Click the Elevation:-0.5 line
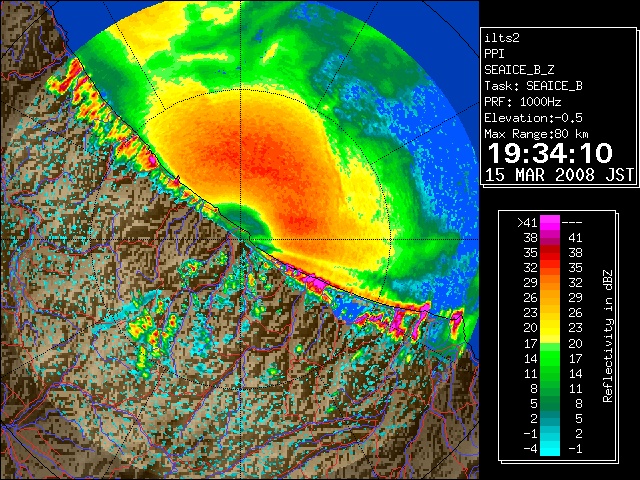The height and width of the screenshot is (480, 640). 533,118
